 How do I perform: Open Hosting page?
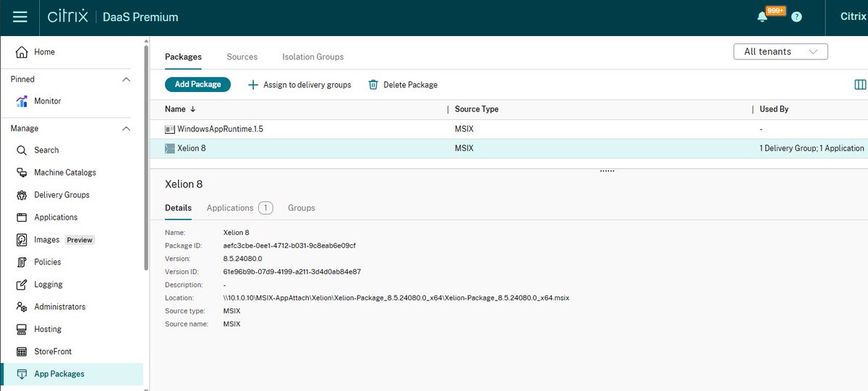48,330
